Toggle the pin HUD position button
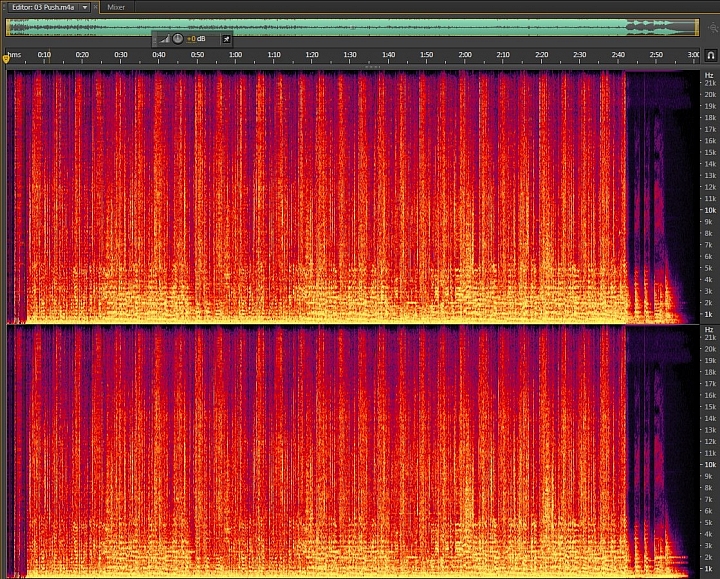Viewport: 720px width, 579px height. point(226,39)
